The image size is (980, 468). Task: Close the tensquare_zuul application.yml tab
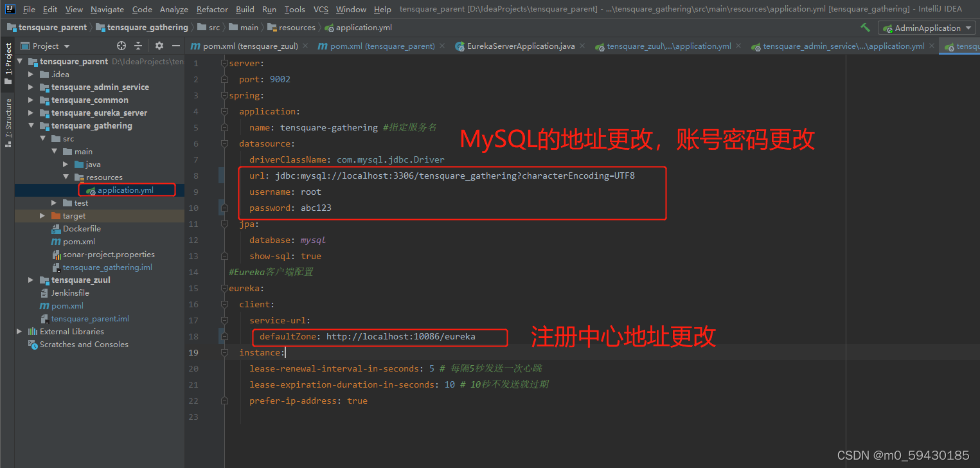(738, 46)
